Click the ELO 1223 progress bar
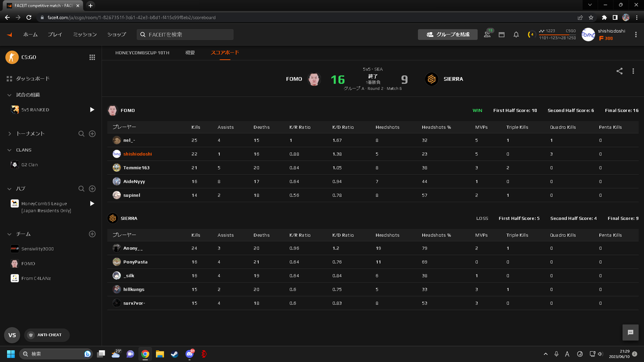 557,34
